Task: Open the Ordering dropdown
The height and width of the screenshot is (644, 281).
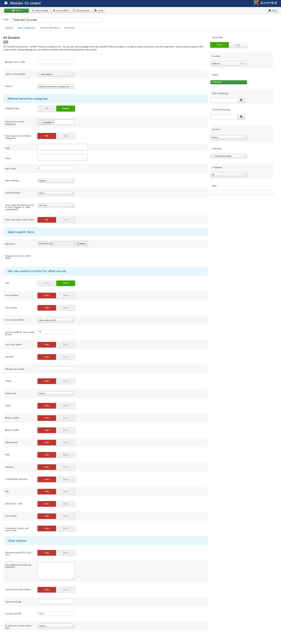Action: pos(229,156)
